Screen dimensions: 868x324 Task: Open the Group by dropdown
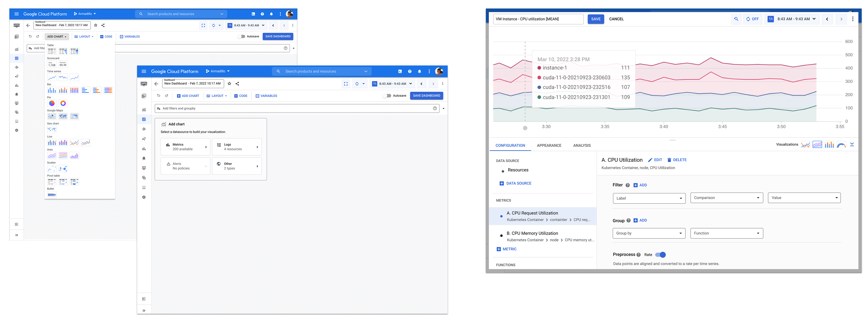point(649,233)
